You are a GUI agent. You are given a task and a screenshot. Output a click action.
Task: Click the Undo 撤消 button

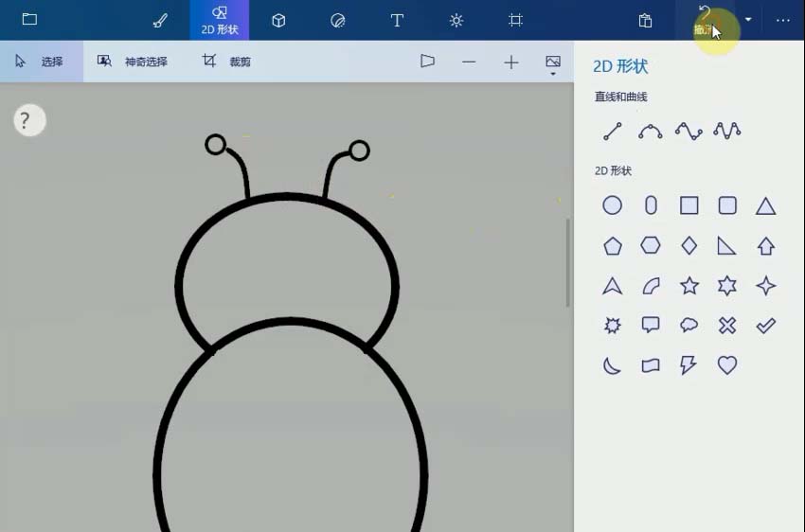point(705,21)
